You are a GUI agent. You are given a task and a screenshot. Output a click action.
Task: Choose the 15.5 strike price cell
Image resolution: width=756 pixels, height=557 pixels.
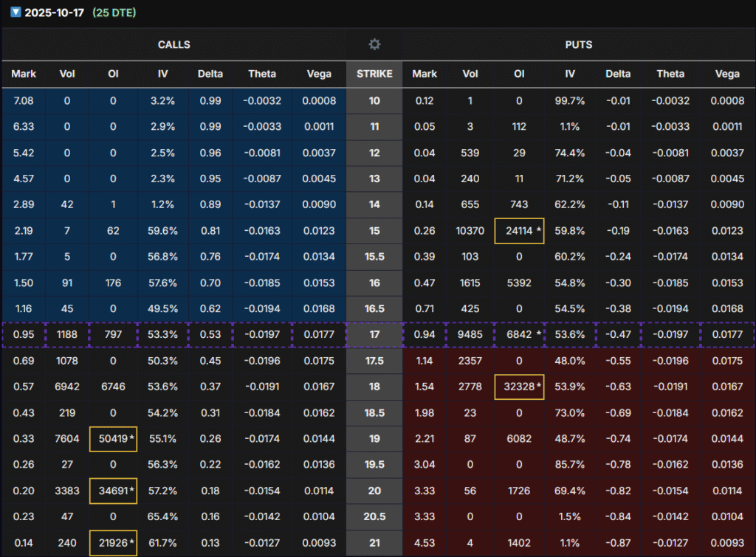[374, 257]
